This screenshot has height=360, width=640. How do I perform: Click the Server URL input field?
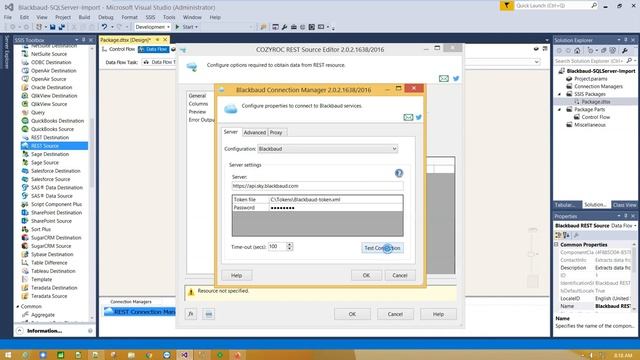coord(317,186)
